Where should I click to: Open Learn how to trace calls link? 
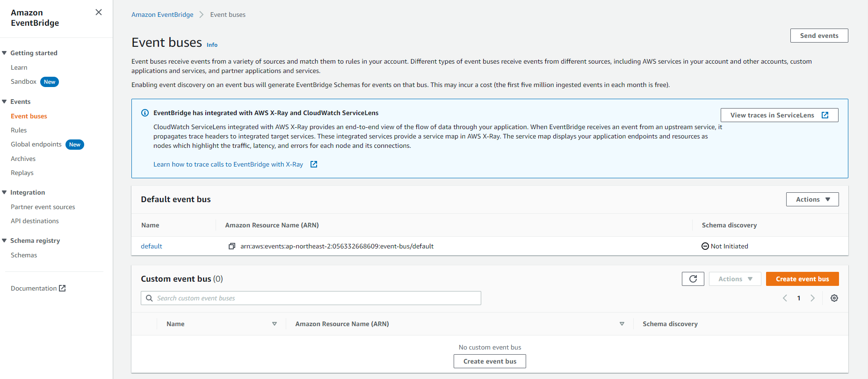[228, 164]
